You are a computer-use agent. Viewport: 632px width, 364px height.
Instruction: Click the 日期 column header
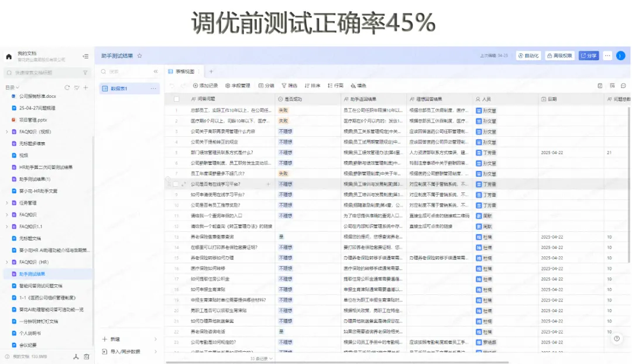572,99
